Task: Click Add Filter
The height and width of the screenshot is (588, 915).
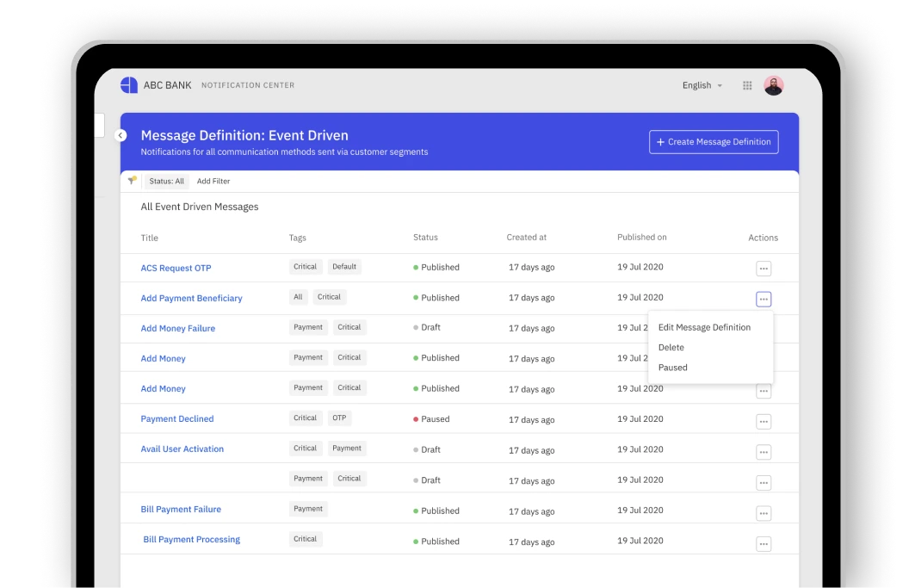Action: point(213,182)
